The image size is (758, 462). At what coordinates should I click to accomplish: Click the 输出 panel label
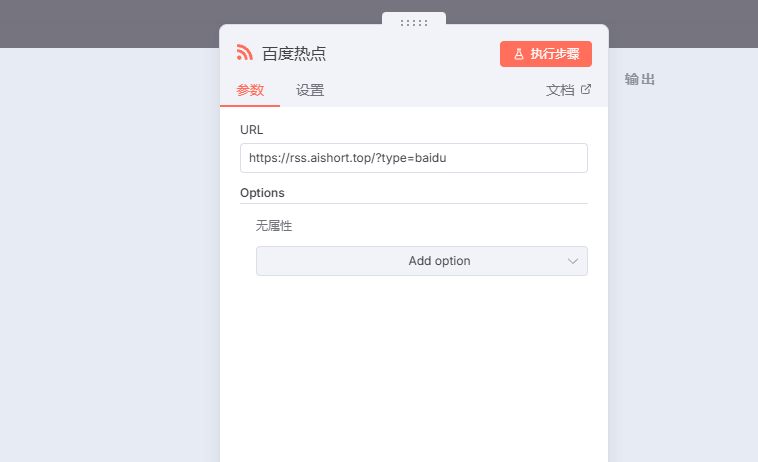[x=640, y=79]
